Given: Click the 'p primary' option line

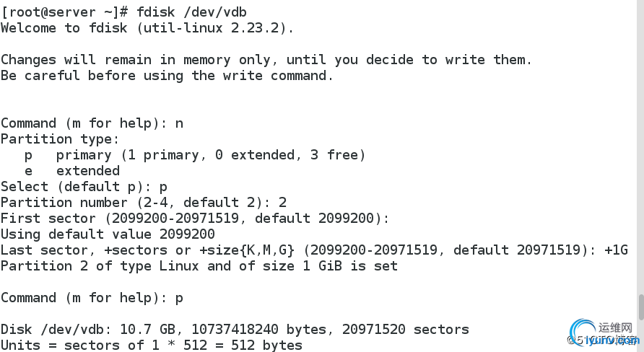Looking at the screenshot, I should (195, 155).
